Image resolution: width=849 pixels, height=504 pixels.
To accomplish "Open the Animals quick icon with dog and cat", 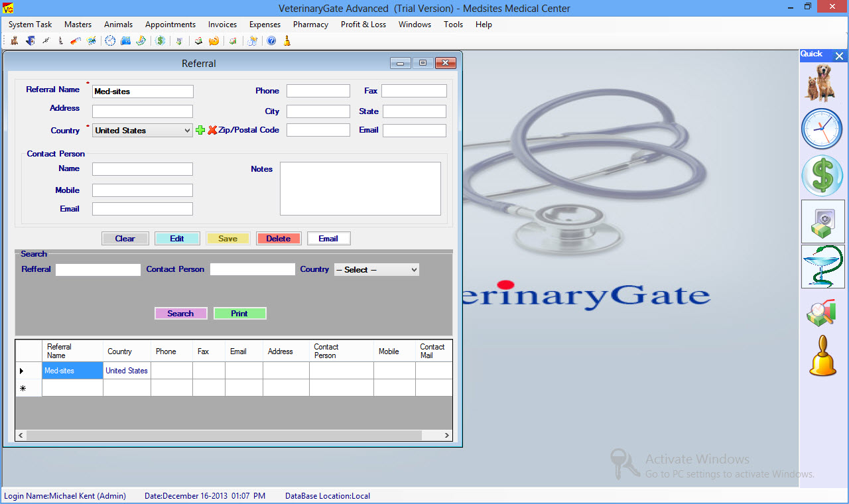I will 822,83.
